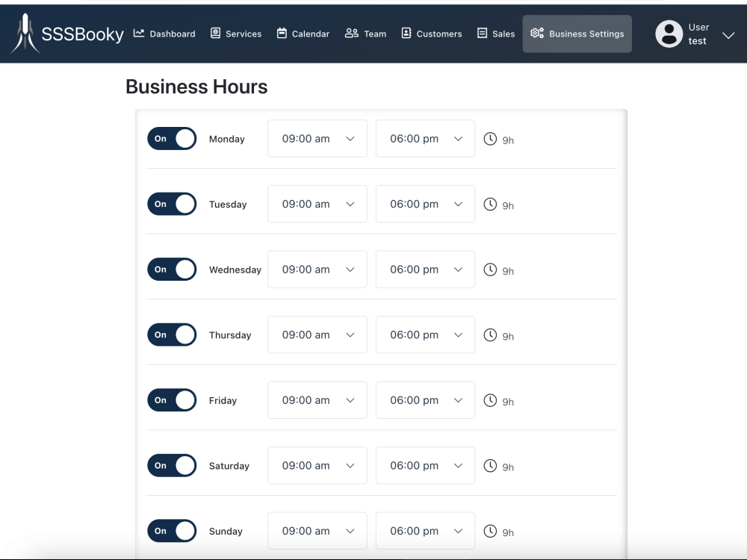Switch to Business Settings
Image resolution: width=747 pixels, height=560 pixels.
(577, 33)
